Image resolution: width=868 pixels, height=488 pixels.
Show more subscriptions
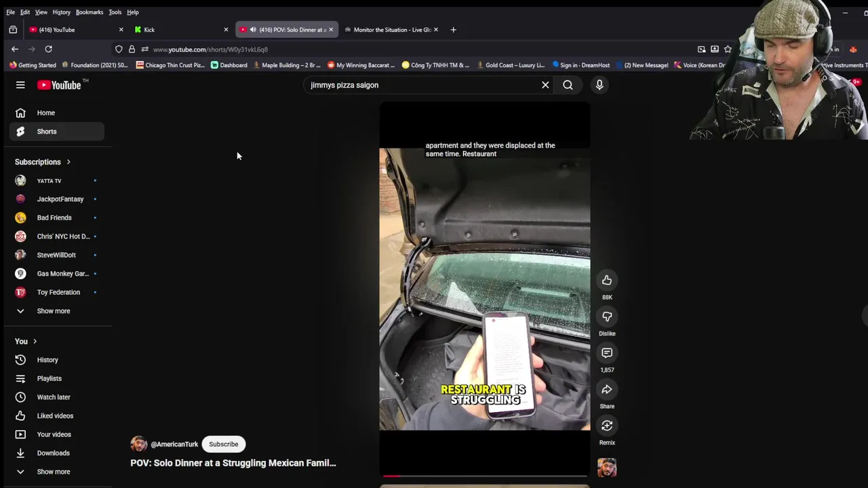(57, 311)
